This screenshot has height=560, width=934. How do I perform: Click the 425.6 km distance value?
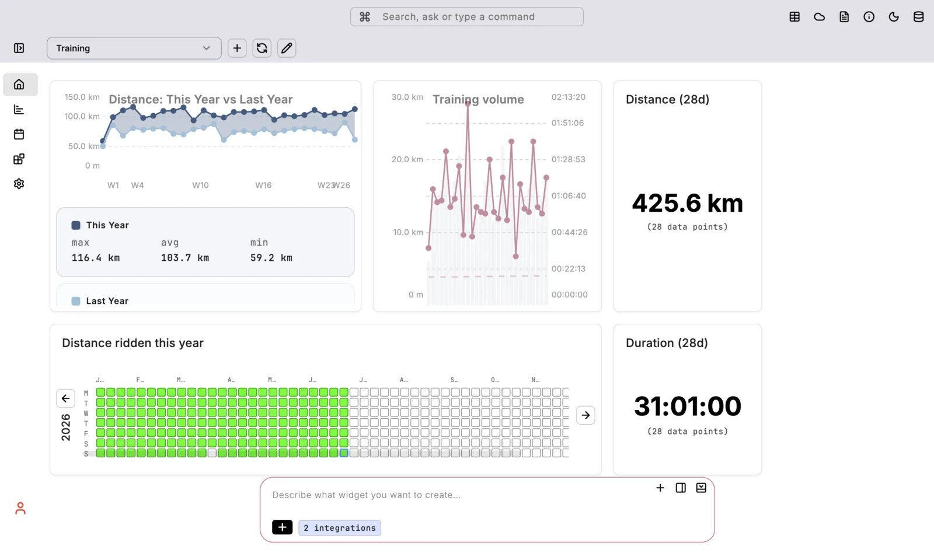(688, 203)
